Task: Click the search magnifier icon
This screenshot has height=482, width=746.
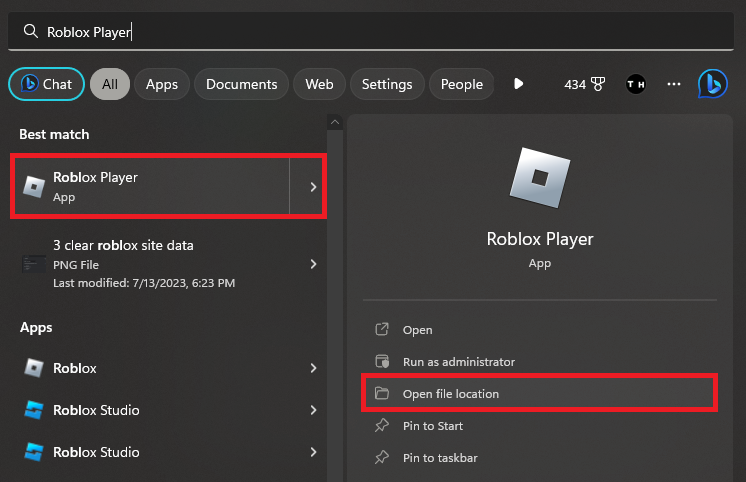Action: [x=31, y=31]
